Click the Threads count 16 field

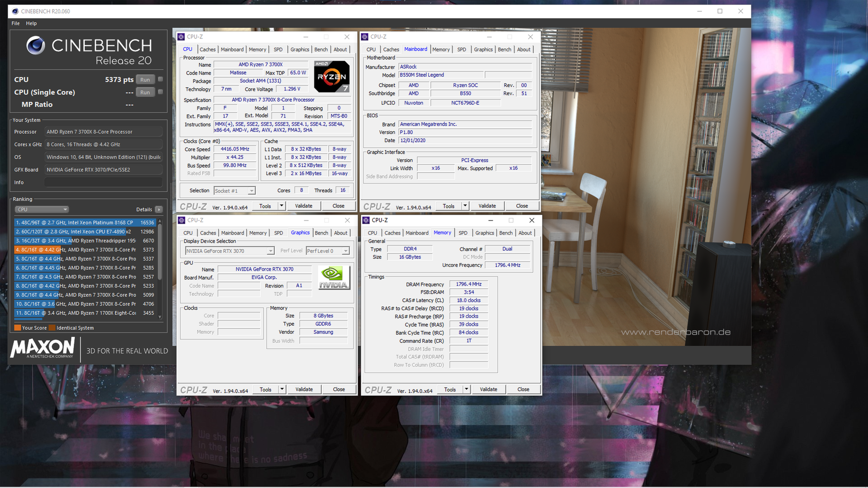[343, 190]
